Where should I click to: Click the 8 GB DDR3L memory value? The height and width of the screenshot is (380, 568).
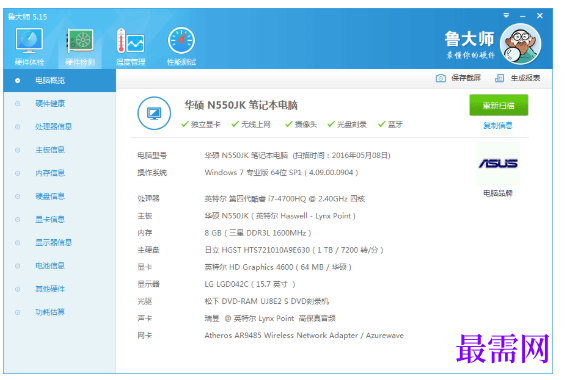(x=258, y=233)
